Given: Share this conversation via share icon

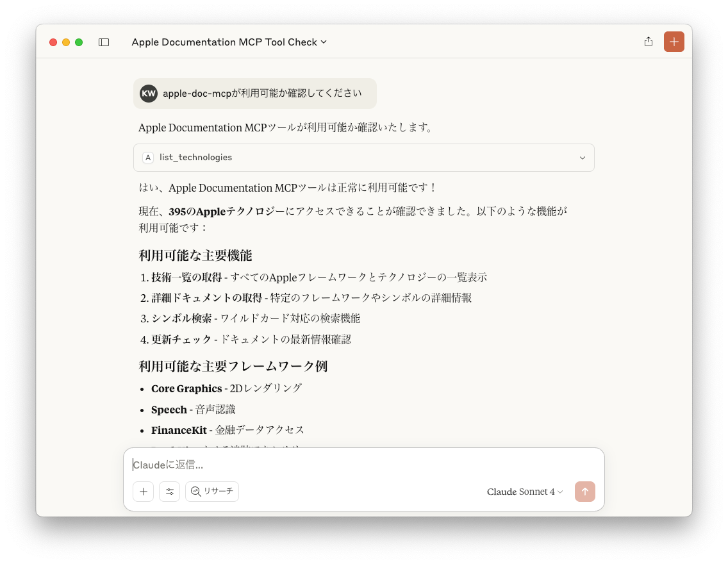Looking at the screenshot, I should (x=648, y=42).
